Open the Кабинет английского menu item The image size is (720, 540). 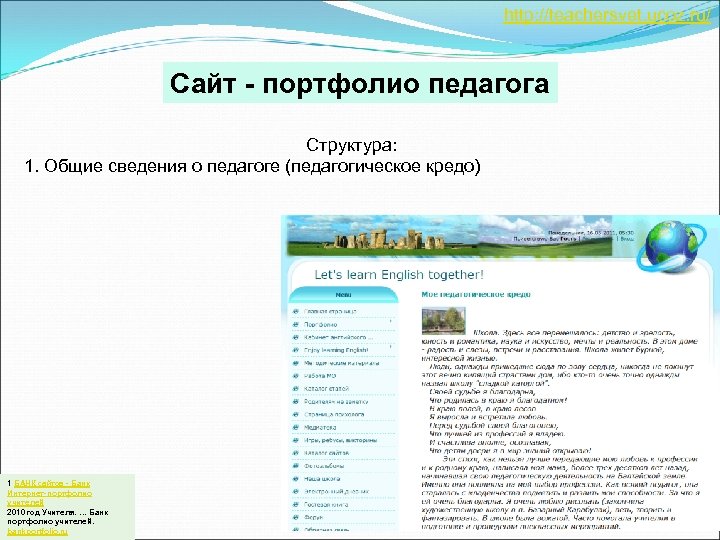(x=338, y=337)
